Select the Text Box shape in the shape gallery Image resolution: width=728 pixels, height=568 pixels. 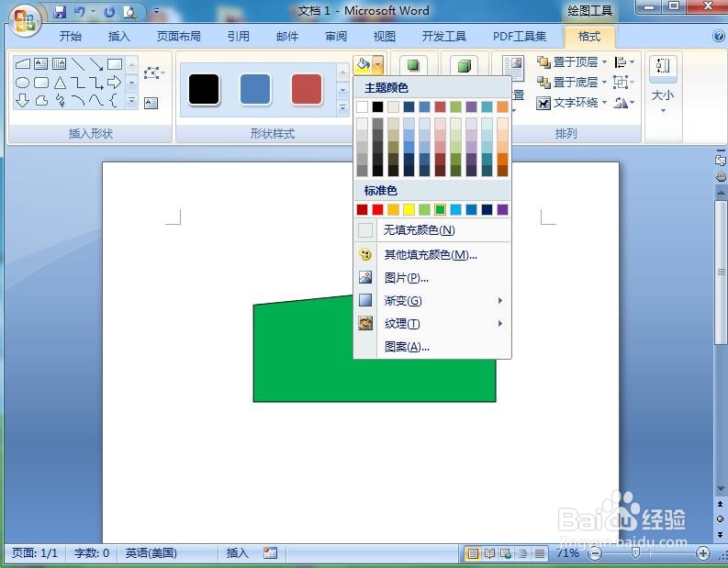[41, 63]
